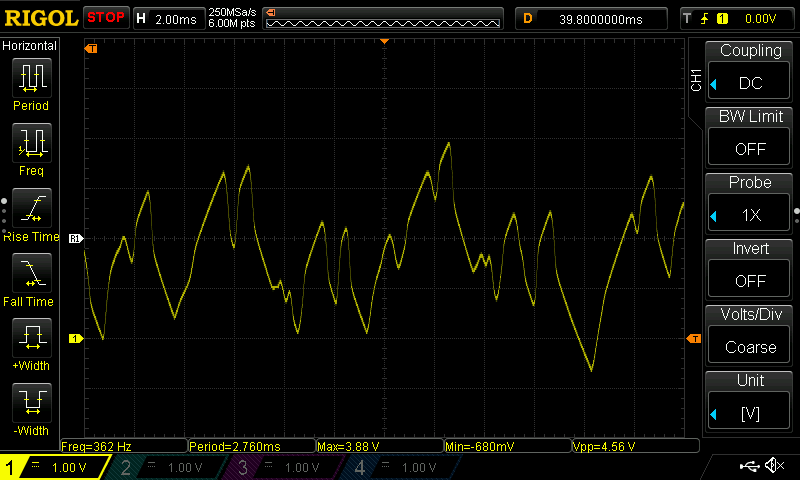Select the Rise Time measurement icon
800x480 pixels.
[x=32, y=208]
